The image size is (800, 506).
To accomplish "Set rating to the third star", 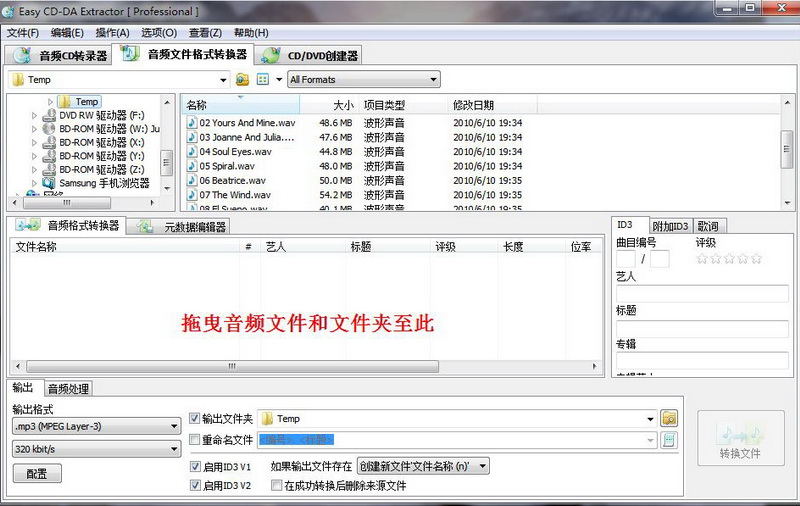I will point(729,259).
